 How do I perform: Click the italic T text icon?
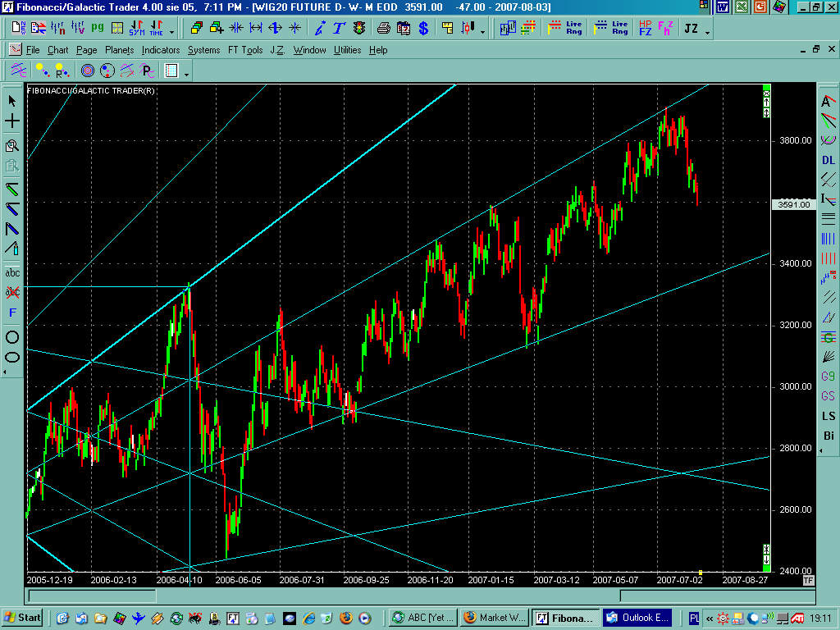tap(339, 29)
